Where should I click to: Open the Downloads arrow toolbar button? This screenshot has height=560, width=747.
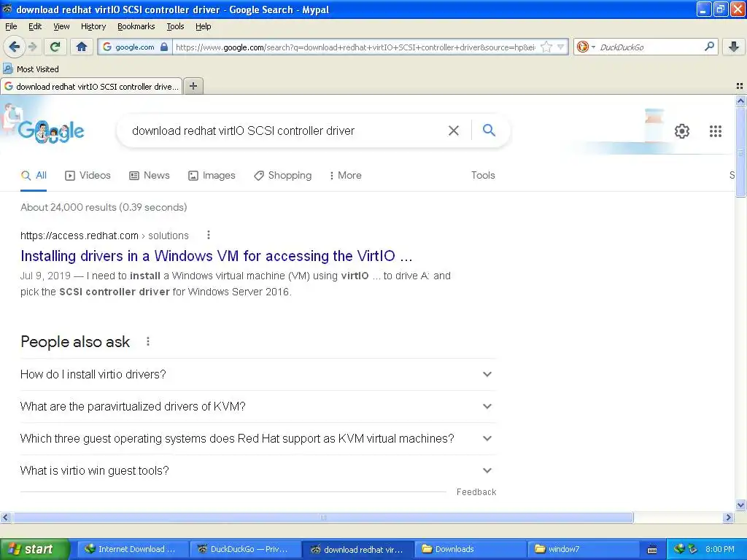point(734,47)
